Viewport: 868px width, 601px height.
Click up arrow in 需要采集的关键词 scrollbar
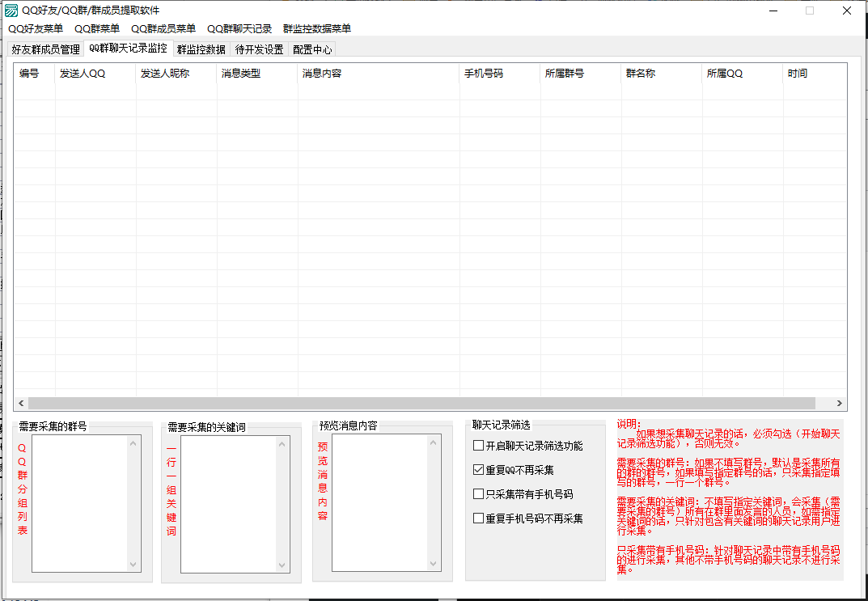pyautogui.click(x=282, y=444)
